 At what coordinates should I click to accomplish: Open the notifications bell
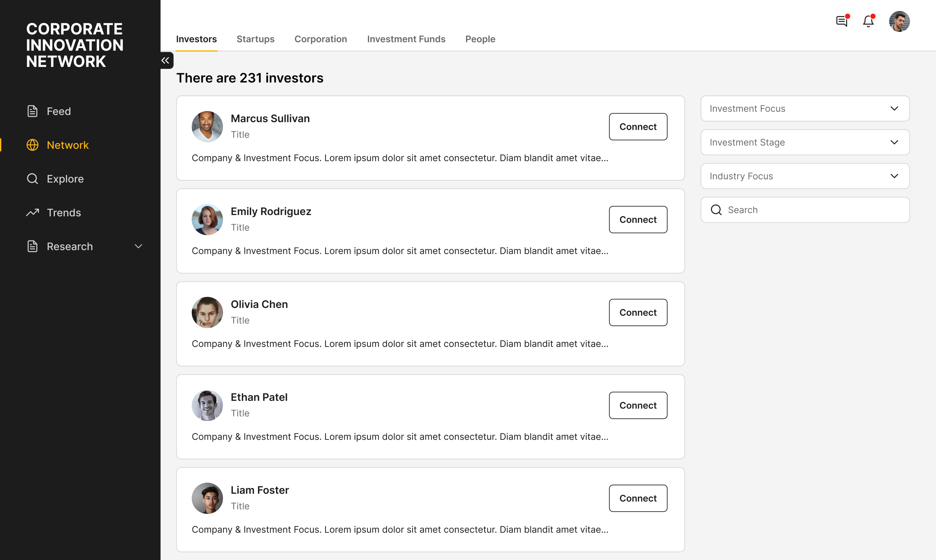coord(868,21)
